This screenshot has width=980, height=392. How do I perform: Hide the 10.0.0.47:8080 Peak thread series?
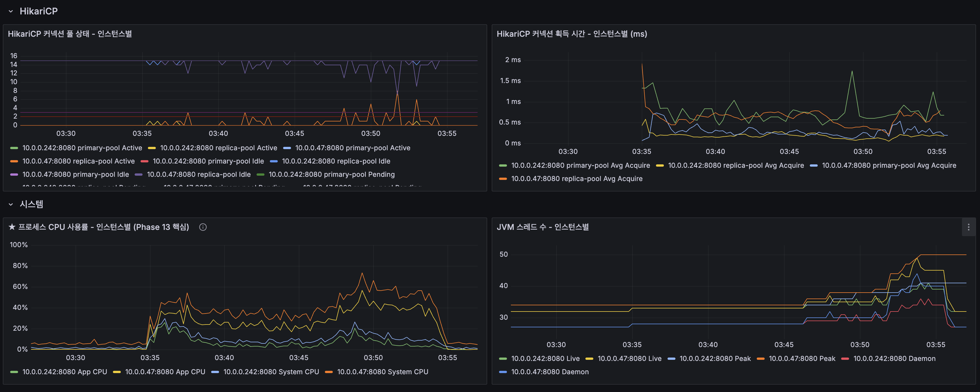click(x=802, y=358)
